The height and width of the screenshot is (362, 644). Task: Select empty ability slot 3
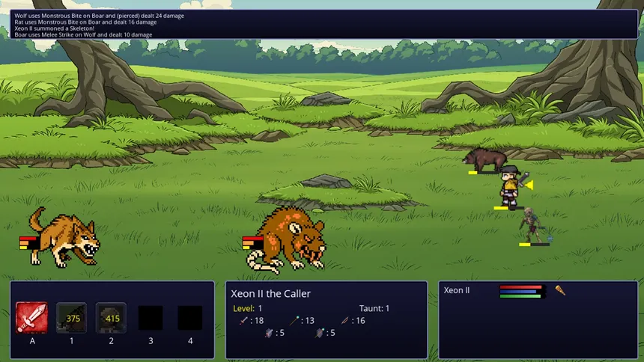point(151,318)
